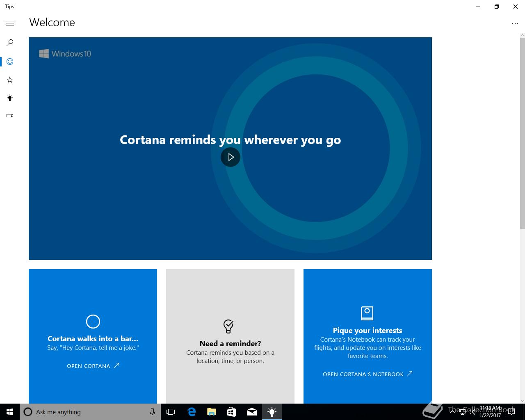Click the Tips app taskbar icon

272,412
